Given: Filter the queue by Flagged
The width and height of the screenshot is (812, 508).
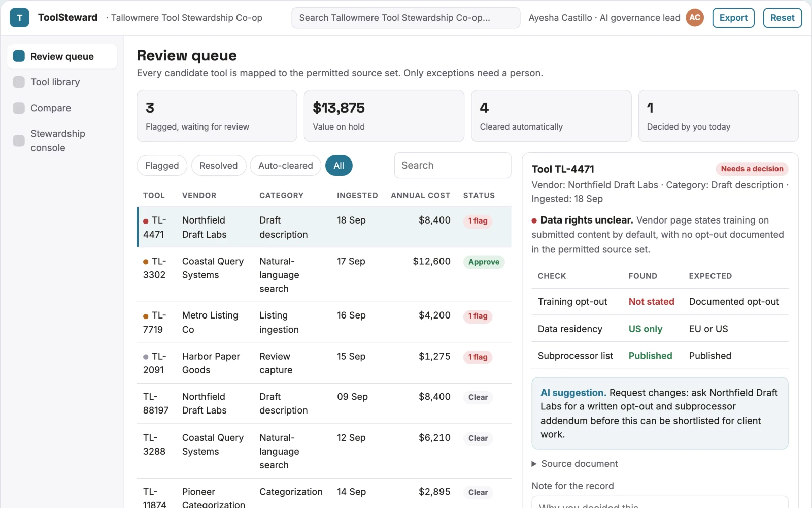Looking at the screenshot, I should coord(162,166).
